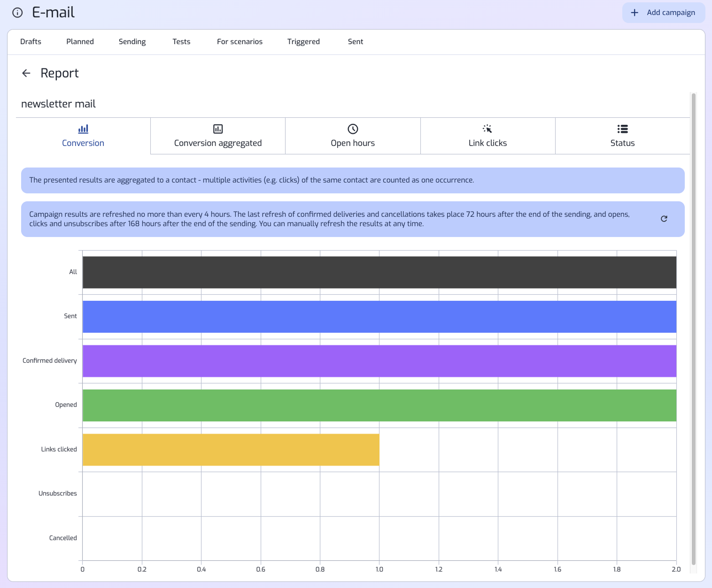Switch to the Planned tab
The height and width of the screenshot is (588, 712).
click(80, 42)
